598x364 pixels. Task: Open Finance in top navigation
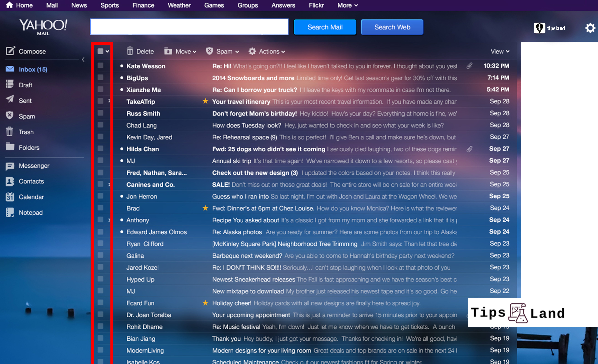[x=143, y=5]
